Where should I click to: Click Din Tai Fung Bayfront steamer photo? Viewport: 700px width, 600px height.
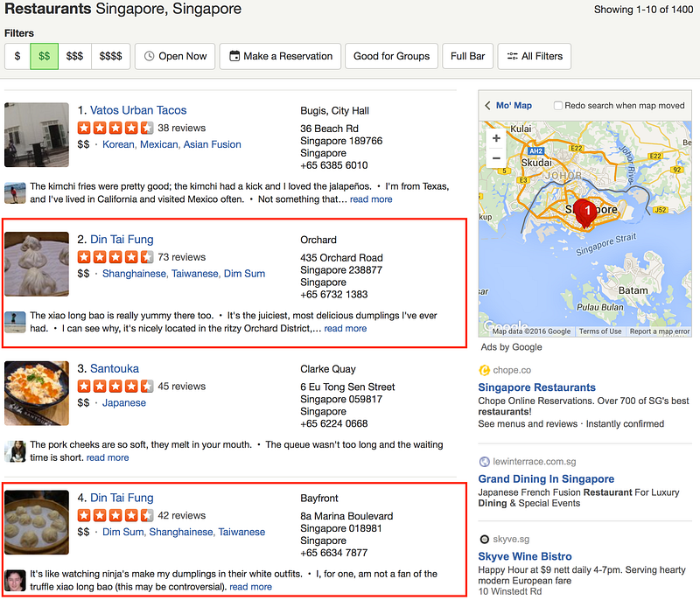pyautogui.click(x=37, y=522)
